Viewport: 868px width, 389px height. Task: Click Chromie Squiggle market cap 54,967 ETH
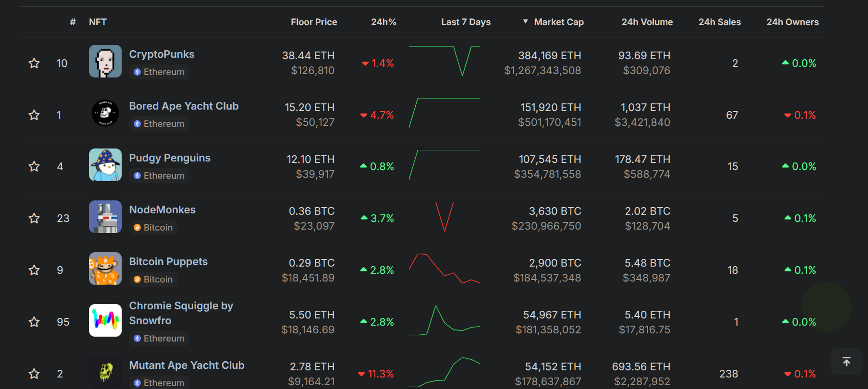(x=552, y=315)
